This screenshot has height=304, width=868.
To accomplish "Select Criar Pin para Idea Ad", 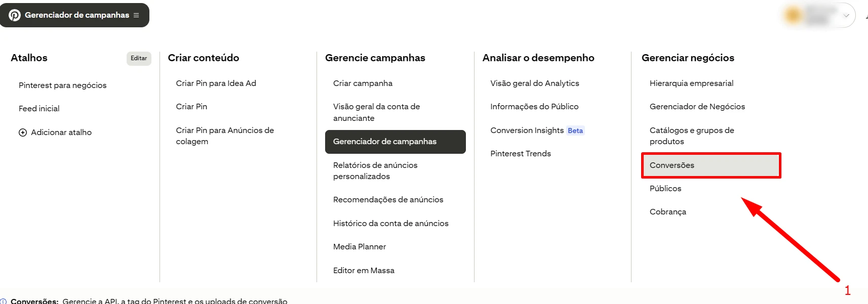I will pyautogui.click(x=216, y=83).
